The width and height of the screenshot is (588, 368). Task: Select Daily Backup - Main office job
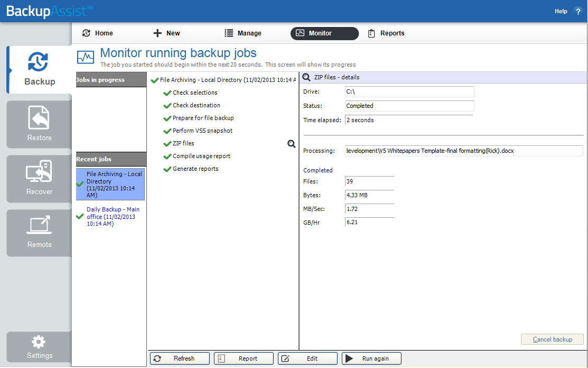tap(113, 217)
